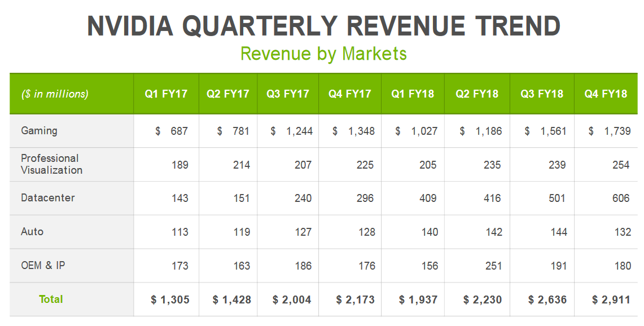Select the Q2 FY17 column header
This screenshot has width=644, height=326.
click(x=228, y=94)
